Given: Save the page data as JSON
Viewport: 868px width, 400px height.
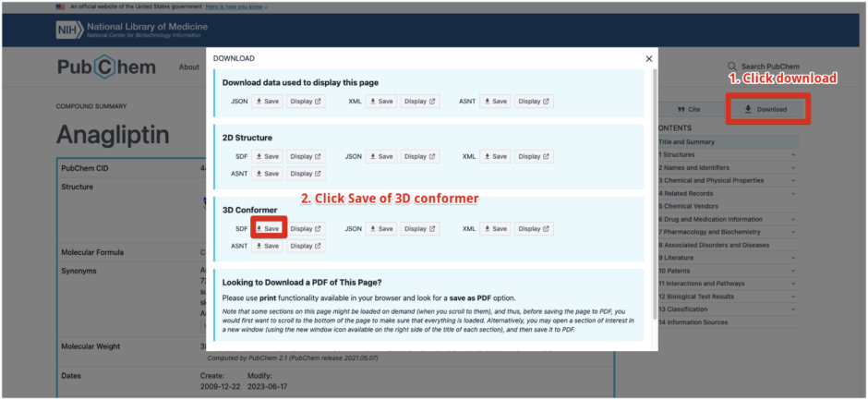Looking at the screenshot, I should coord(268,102).
